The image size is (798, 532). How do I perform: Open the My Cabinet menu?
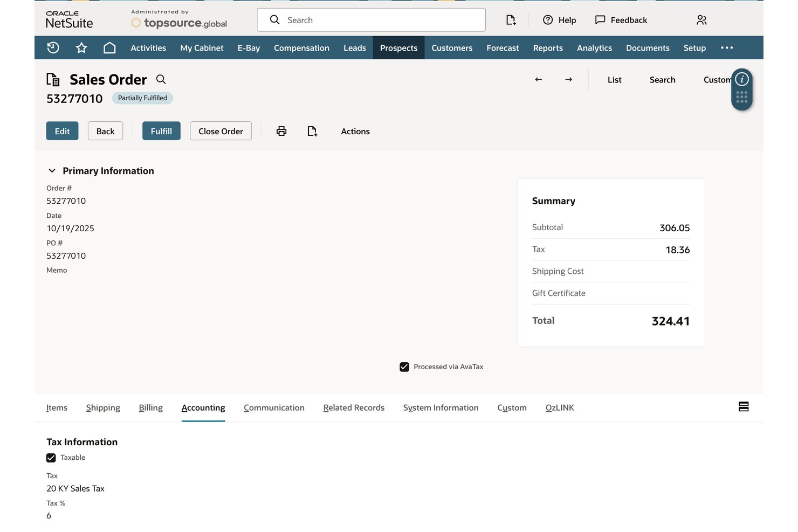pyautogui.click(x=202, y=48)
